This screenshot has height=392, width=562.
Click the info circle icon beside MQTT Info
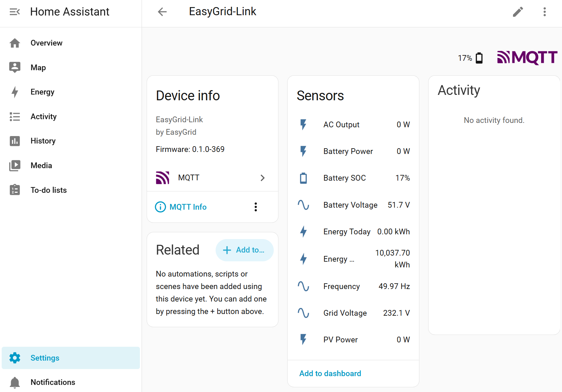(x=160, y=207)
